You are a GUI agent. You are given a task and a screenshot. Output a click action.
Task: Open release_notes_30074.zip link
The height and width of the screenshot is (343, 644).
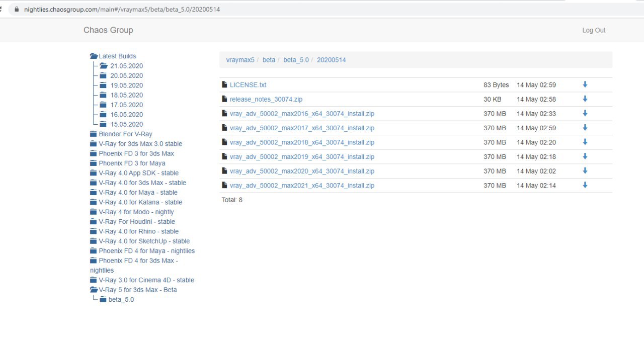[x=266, y=99]
